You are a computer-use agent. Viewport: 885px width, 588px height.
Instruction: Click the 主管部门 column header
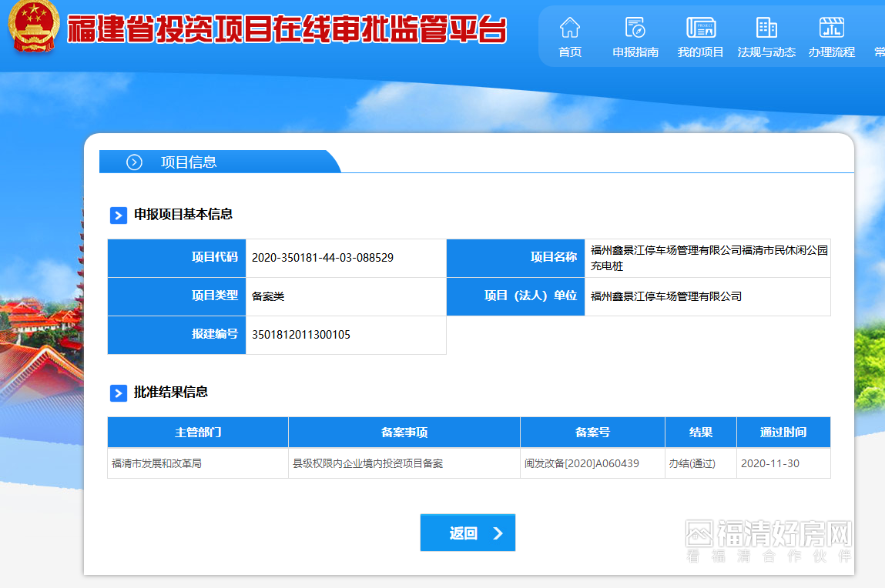click(197, 432)
